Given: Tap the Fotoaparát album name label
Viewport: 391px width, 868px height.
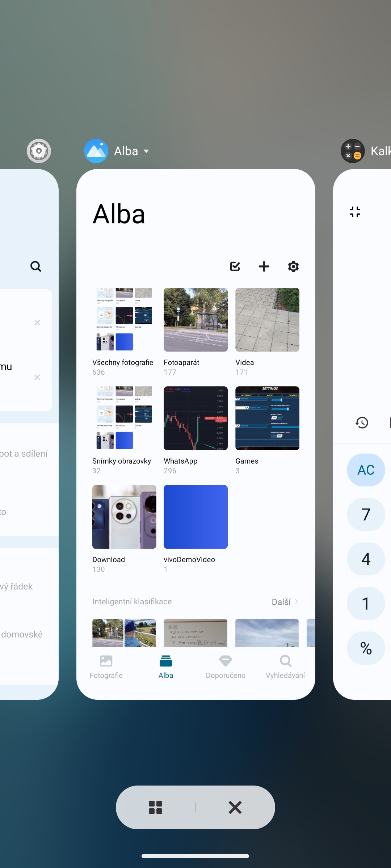Looking at the screenshot, I should (181, 362).
